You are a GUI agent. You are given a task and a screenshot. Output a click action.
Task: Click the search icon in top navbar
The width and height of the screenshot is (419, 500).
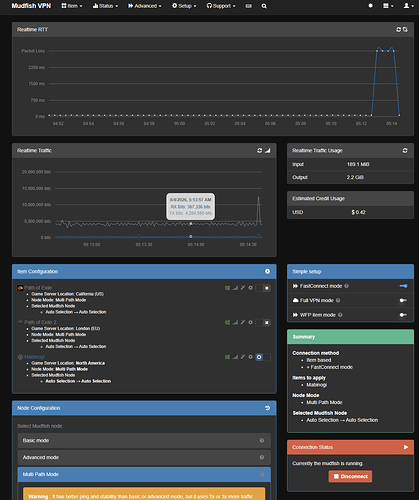click(x=264, y=6)
